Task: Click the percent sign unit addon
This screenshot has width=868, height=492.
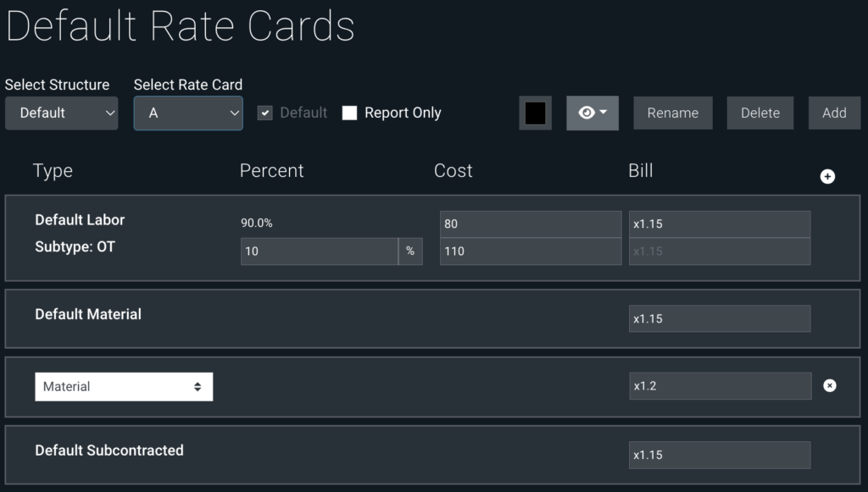Action: pos(410,252)
